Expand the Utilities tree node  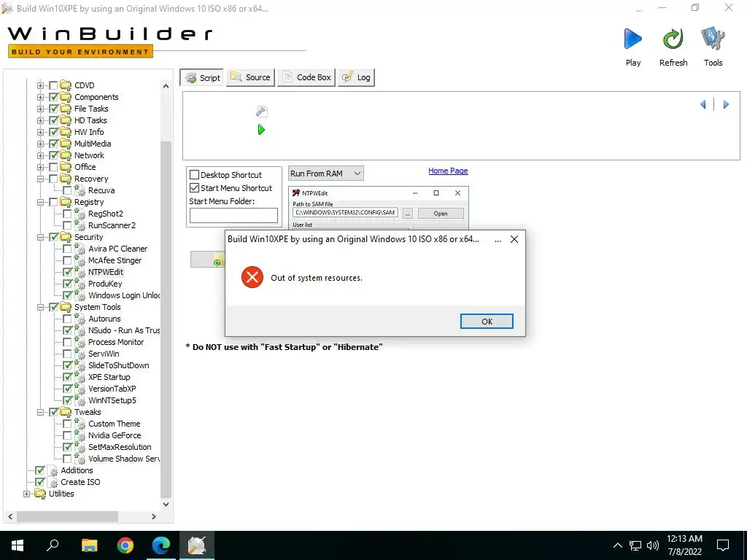point(27,494)
